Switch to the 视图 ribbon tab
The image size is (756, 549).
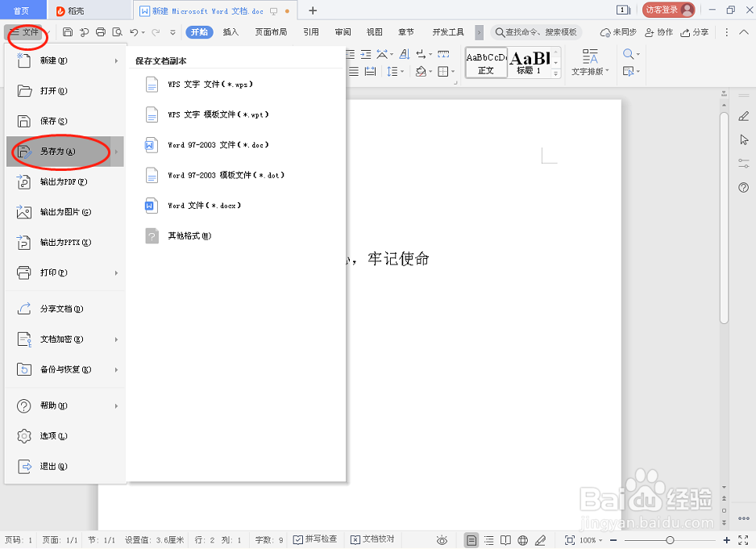coord(375,32)
